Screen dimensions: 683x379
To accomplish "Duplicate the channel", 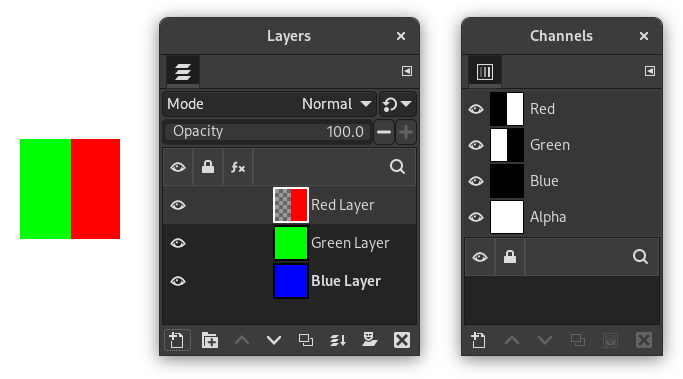I will click(x=578, y=340).
